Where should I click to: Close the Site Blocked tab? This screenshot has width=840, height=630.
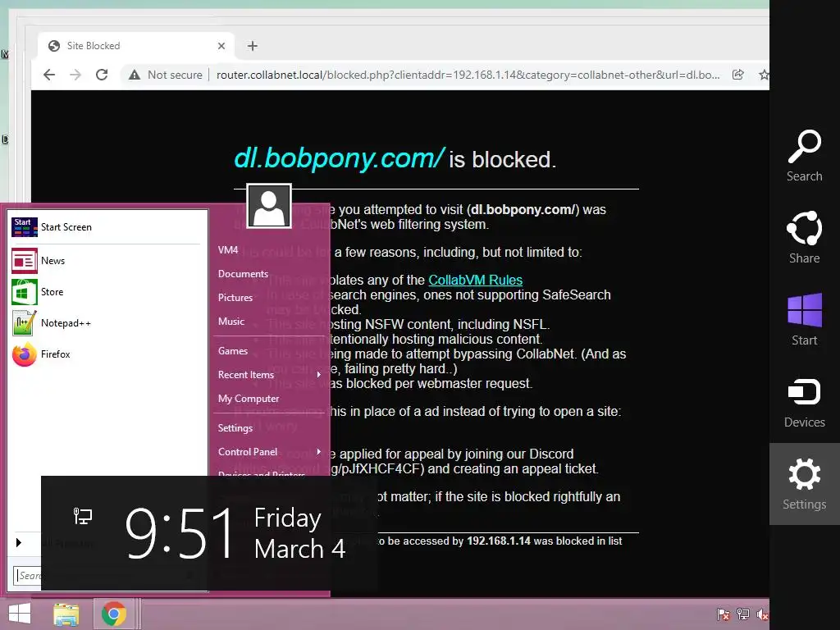(x=221, y=46)
